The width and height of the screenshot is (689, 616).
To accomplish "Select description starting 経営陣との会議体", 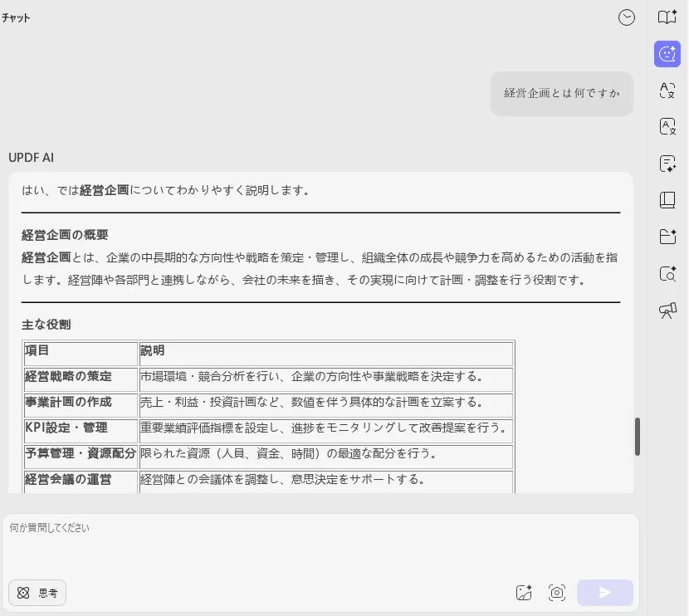I will tap(326, 482).
